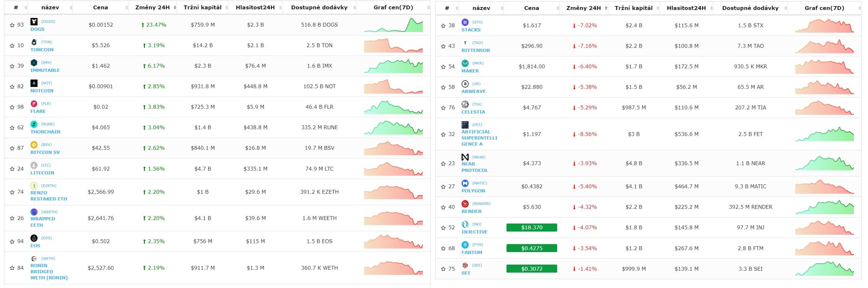Open the POLYGON link
This screenshot has width=868, height=288.
(473, 191)
